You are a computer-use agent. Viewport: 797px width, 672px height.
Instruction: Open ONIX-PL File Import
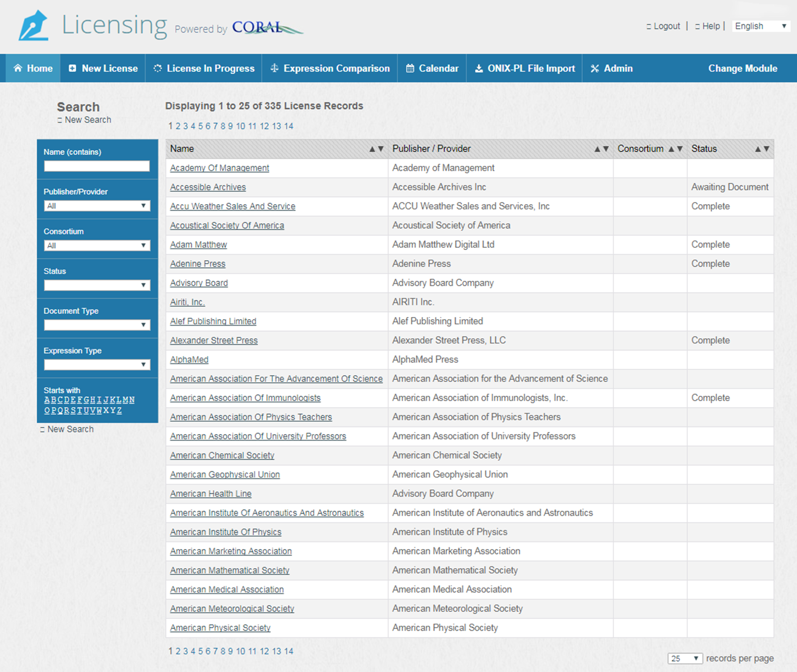coord(525,68)
